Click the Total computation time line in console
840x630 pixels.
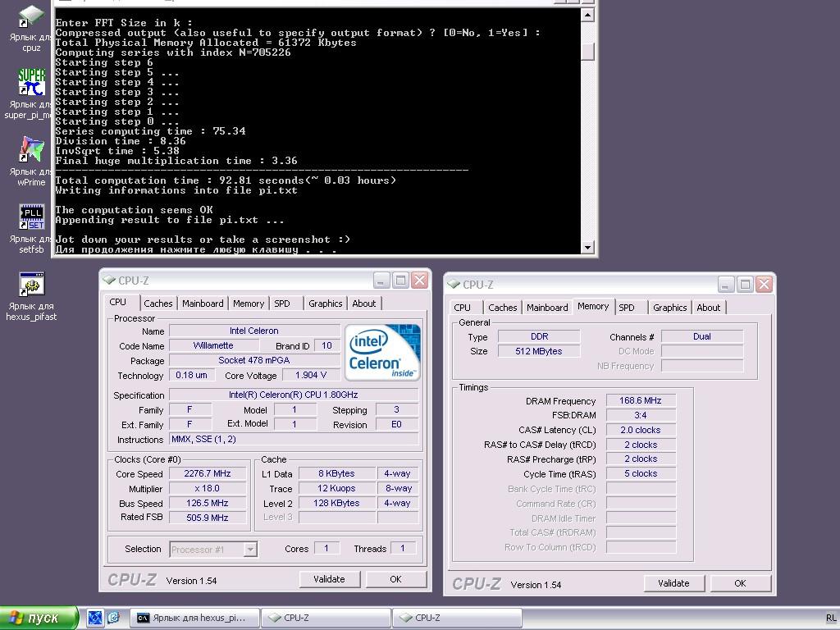226,180
